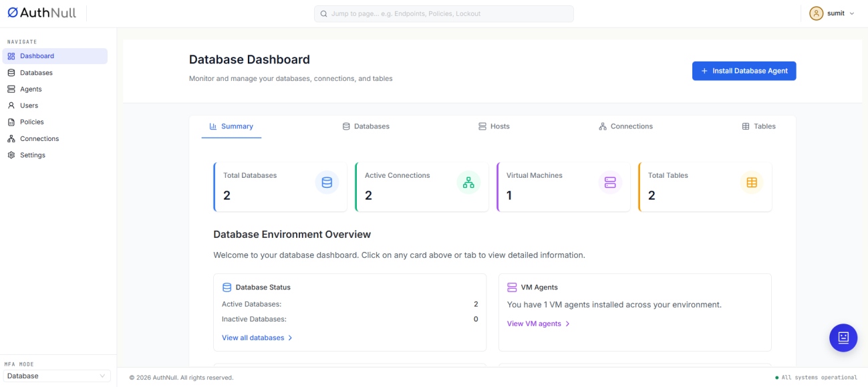Image resolution: width=868 pixels, height=387 pixels.
Task: Click the green network icon on Active Connections card
Action: pos(468,182)
